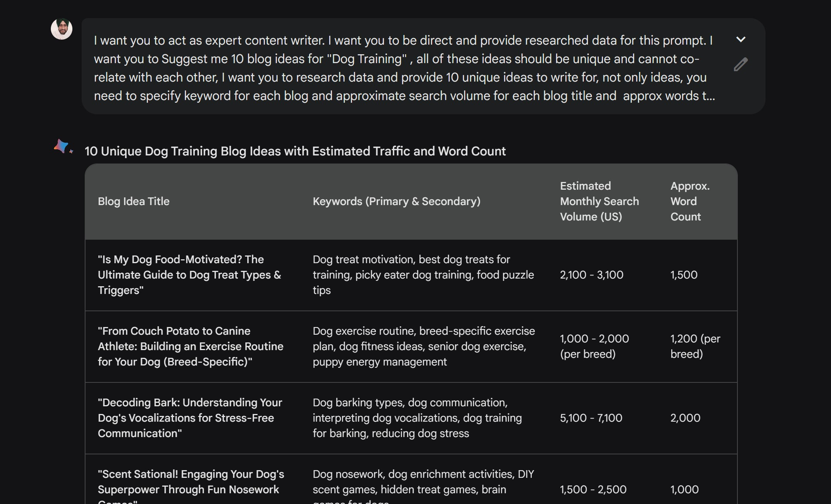The height and width of the screenshot is (504, 831).
Task: Expand the truncated prompt text chevron
Action: 741,39
